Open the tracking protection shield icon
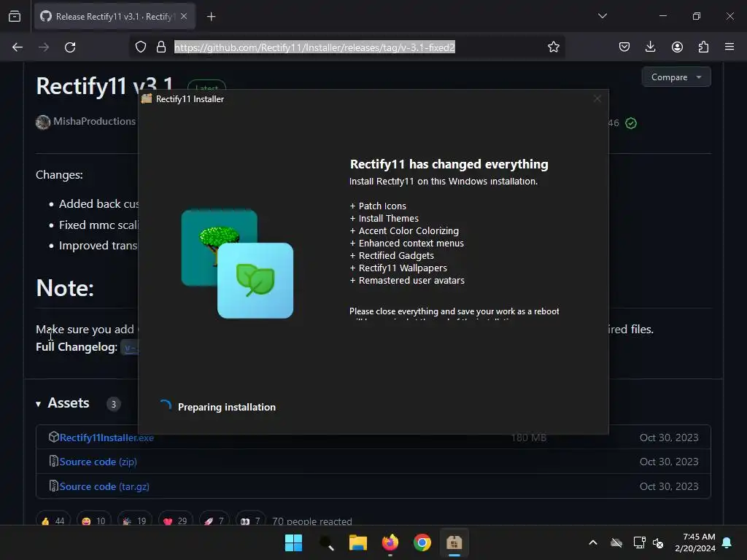The image size is (747, 560). pos(141,47)
